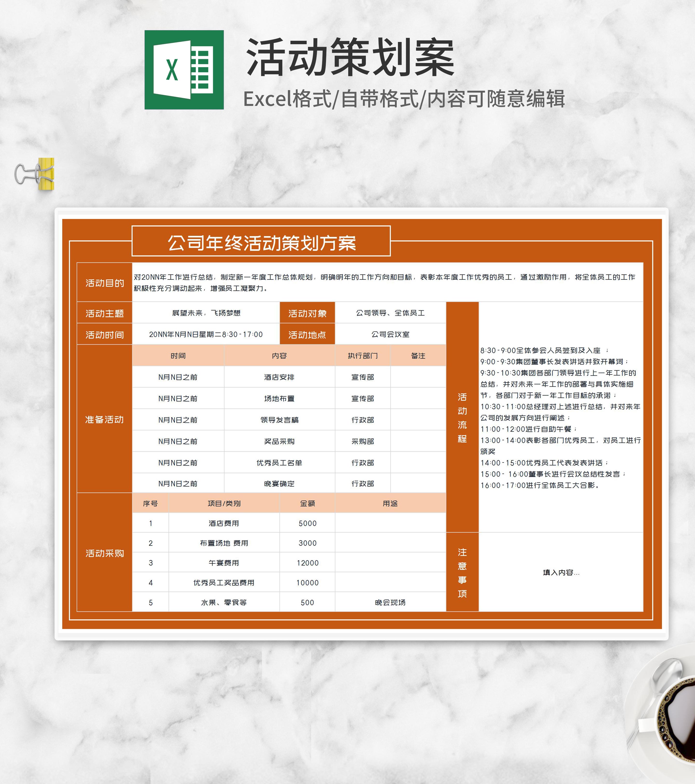Select the 活动采购 section header
Image resolution: width=695 pixels, height=784 pixels.
point(104,553)
